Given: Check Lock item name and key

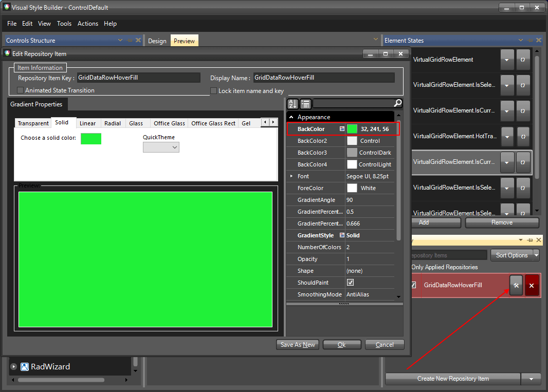Looking at the screenshot, I should click(213, 91).
